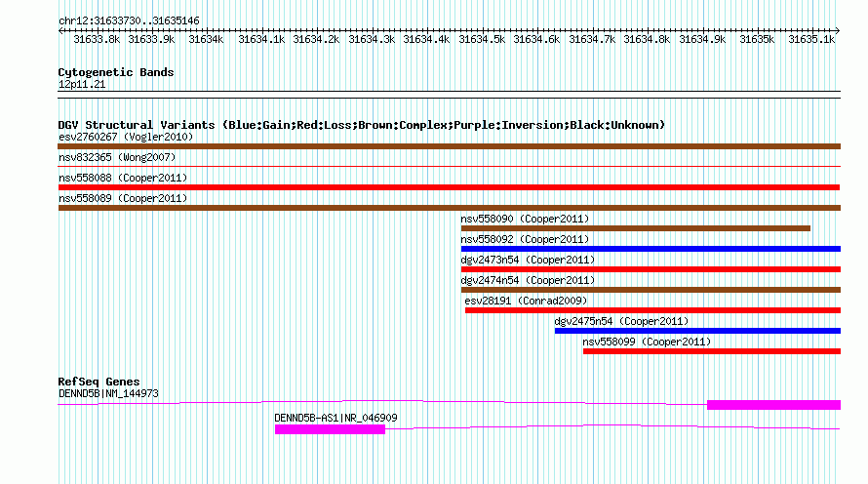The height and width of the screenshot is (484, 868).
Task: Click the nsv558090 brown variant bar
Action: tap(636, 228)
